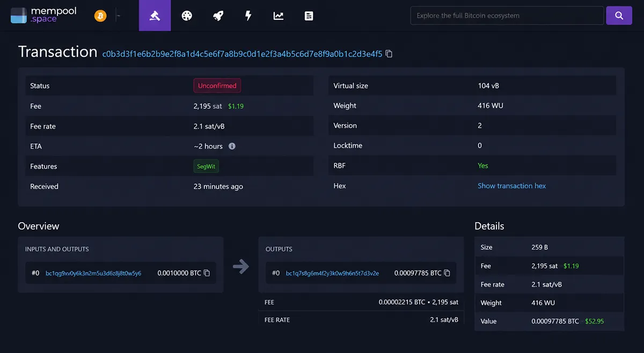Click the 104 vB virtual size value
The image size is (644, 353).
(x=488, y=86)
